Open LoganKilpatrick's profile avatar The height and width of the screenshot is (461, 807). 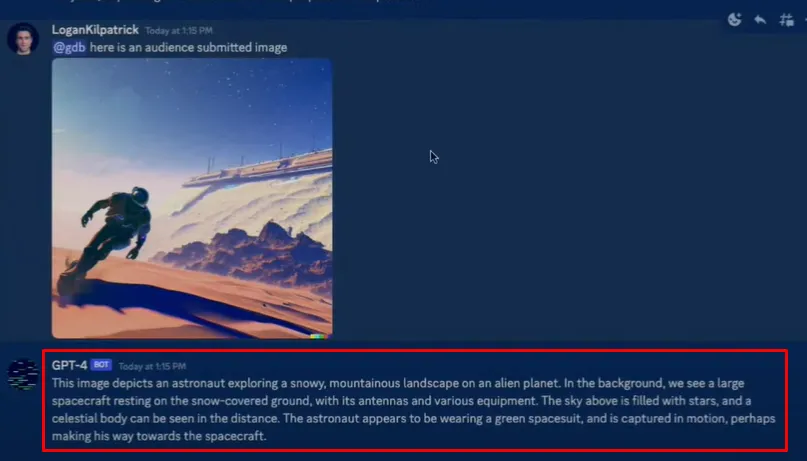[x=23, y=39]
